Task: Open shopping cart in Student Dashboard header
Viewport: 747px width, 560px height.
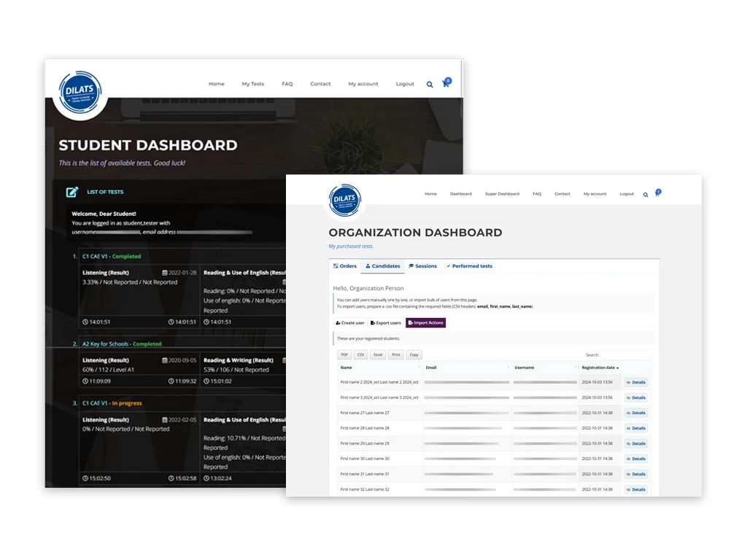Action: (x=446, y=84)
